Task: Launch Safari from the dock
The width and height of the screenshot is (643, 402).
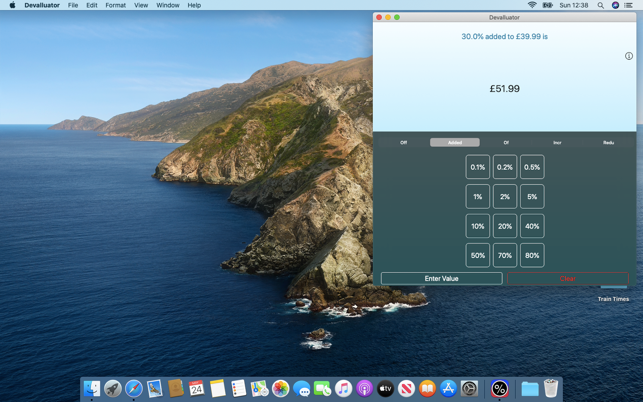Action: coord(134,388)
